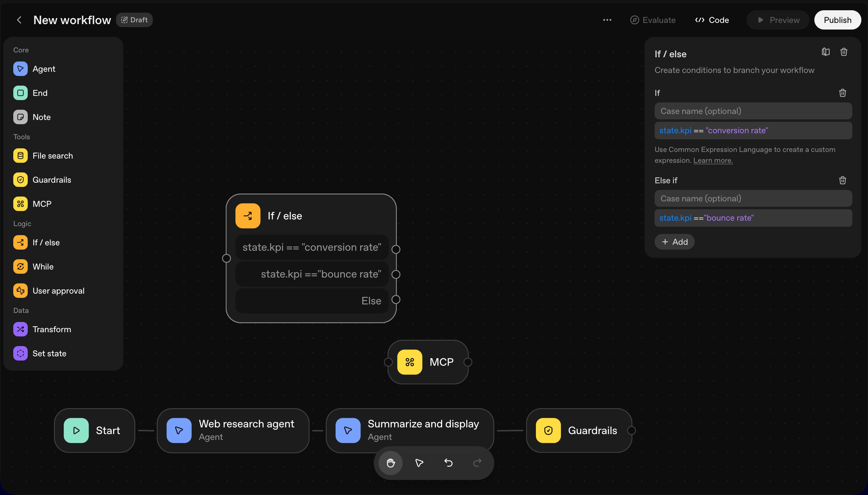
Task: Choose Transform node in sidebar
Action: (52, 329)
